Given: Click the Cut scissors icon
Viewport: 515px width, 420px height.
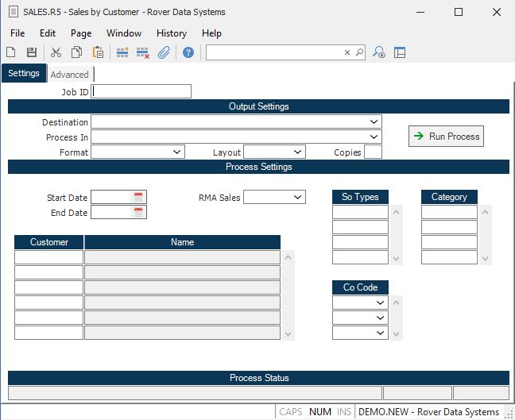Looking at the screenshot, I should click(56, 52).
